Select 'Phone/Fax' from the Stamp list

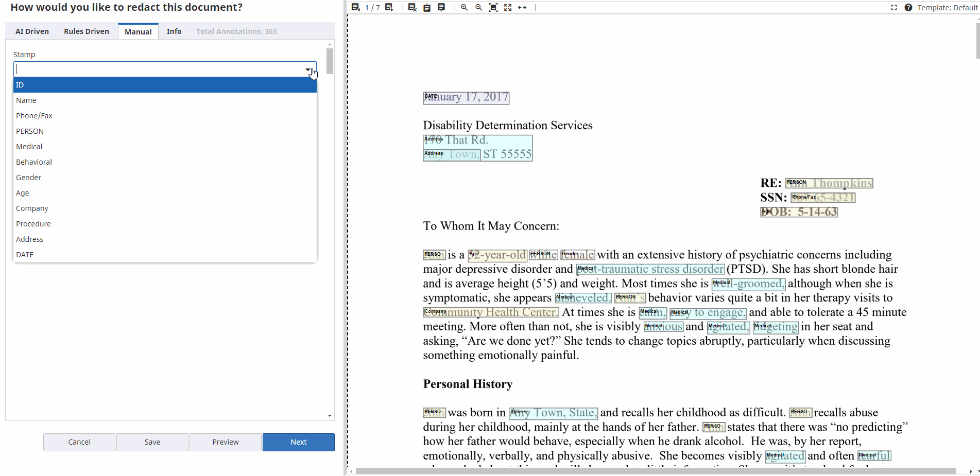pyautogui.click(x=34, y=116)
